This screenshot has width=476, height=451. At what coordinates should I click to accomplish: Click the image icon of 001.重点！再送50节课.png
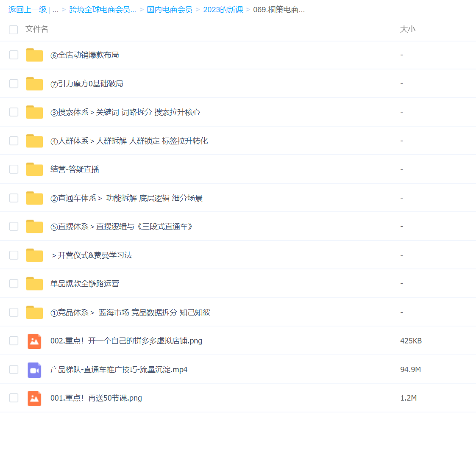[x=34, y=398]
